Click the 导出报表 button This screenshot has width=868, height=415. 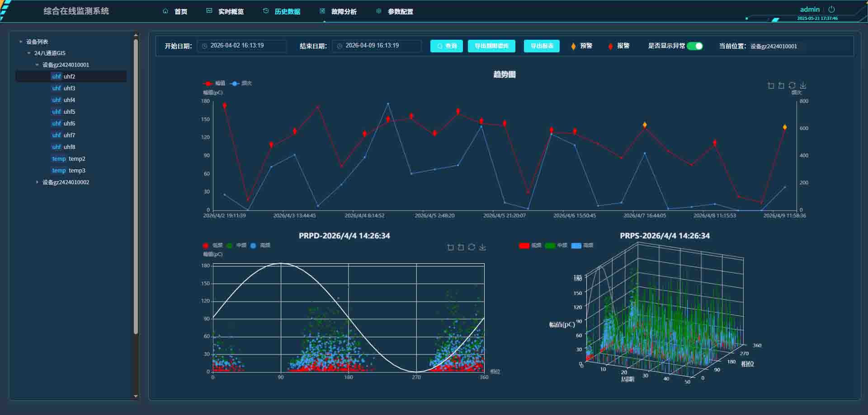click(x=542, y=46)
